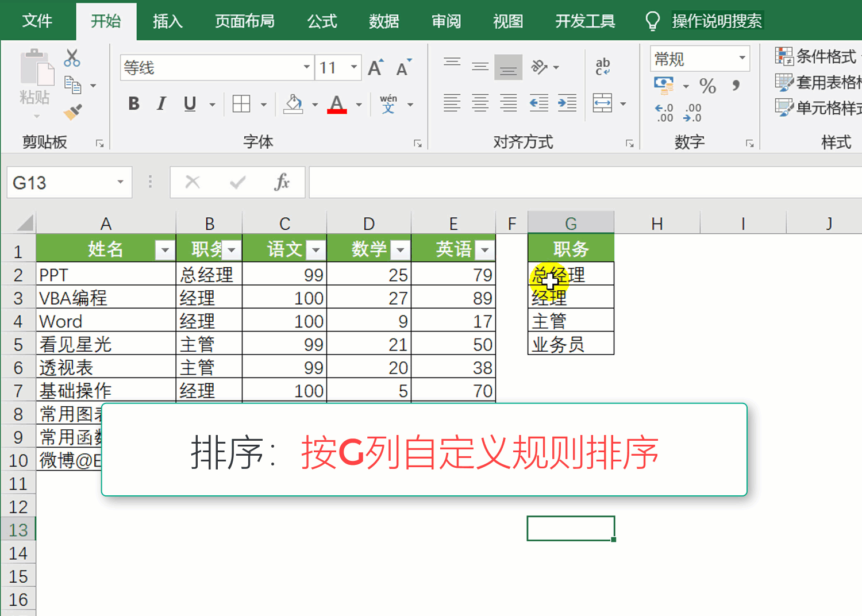The height and width of the screenshot is (616, 862).
Task: Select the Format Painter brush icon
Action: coord(72,111)
